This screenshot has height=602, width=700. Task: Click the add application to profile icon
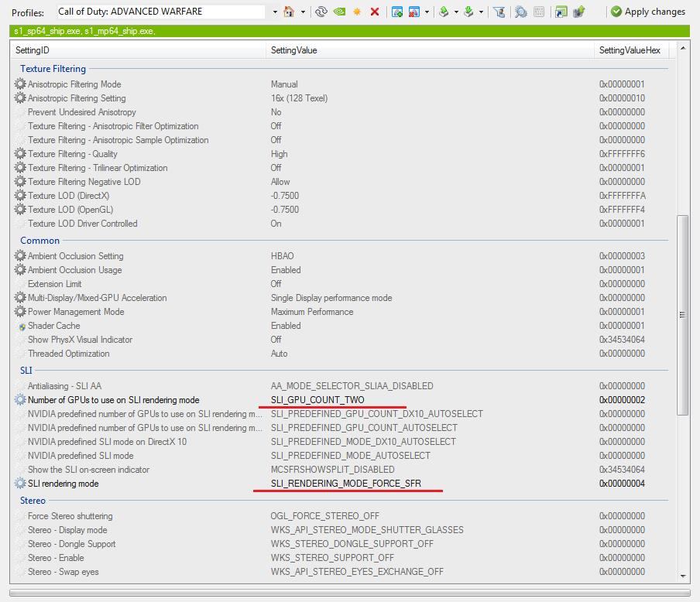pyautogui.click(x=397, y=12)
